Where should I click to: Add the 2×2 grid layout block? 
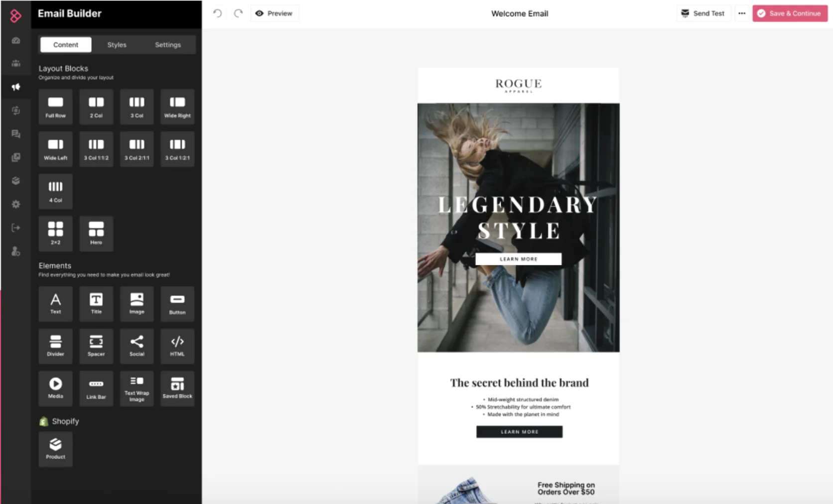coord(55,234)
